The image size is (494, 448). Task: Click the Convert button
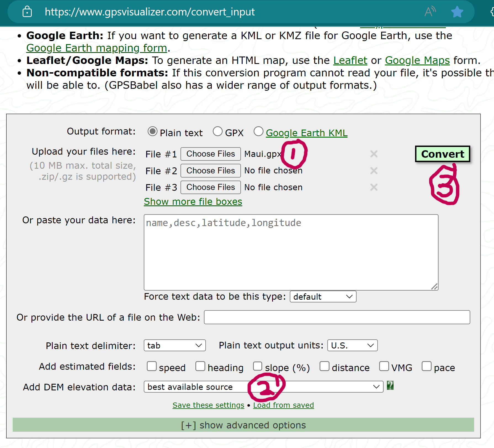click(x=443, y=154)
